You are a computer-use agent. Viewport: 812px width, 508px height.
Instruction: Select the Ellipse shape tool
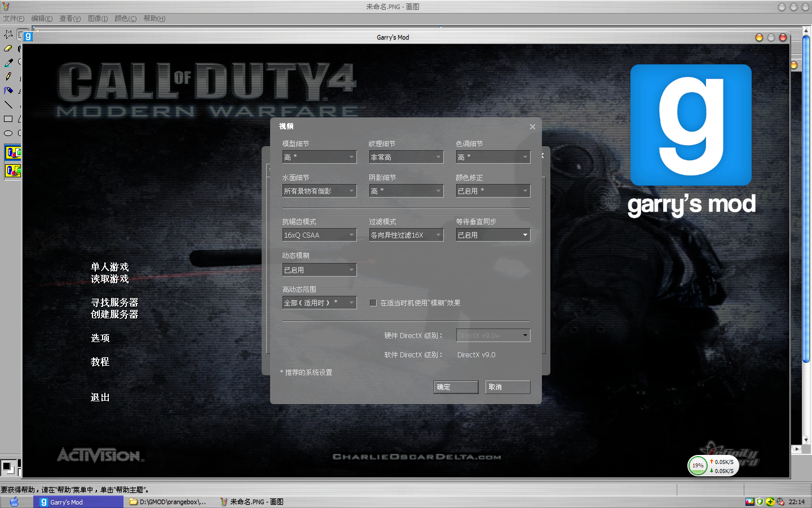8,133
